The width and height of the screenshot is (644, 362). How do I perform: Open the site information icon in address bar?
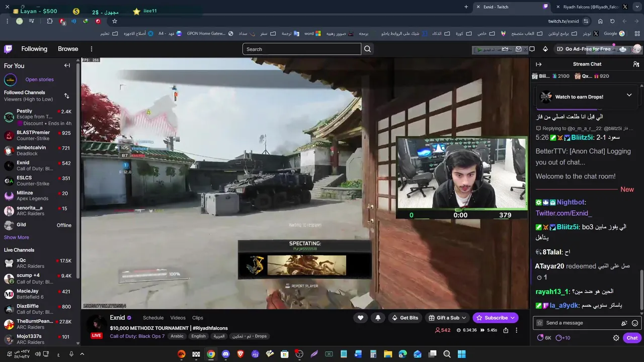586,21
